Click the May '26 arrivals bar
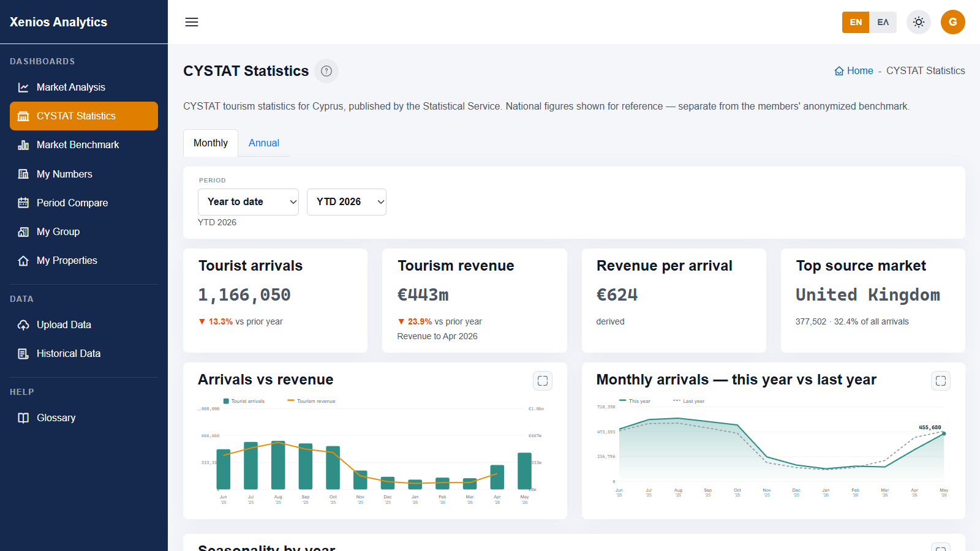Viewport: 980px width, 551px height. pyautogui.click(x=524, y=471)
